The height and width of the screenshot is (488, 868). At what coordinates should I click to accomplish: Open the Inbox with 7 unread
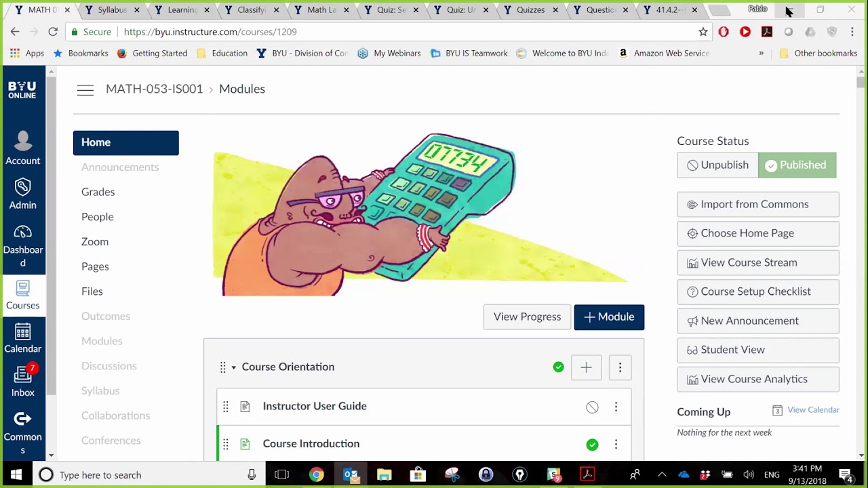[x=23, y=382]
